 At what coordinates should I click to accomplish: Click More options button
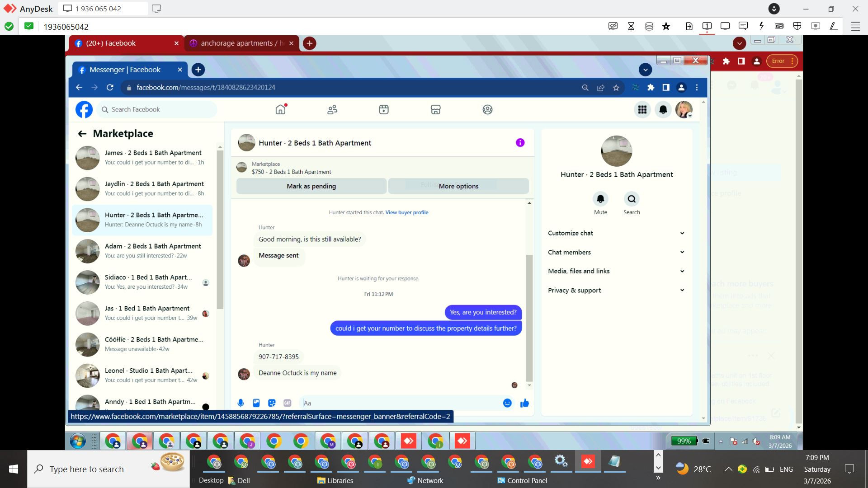click(x=458, y=186)
